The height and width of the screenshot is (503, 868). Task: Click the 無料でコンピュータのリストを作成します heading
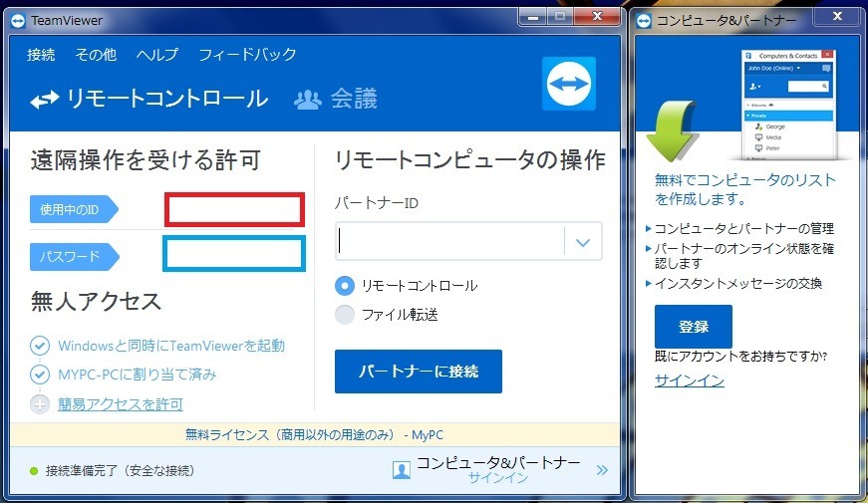[x=744, y=189]
